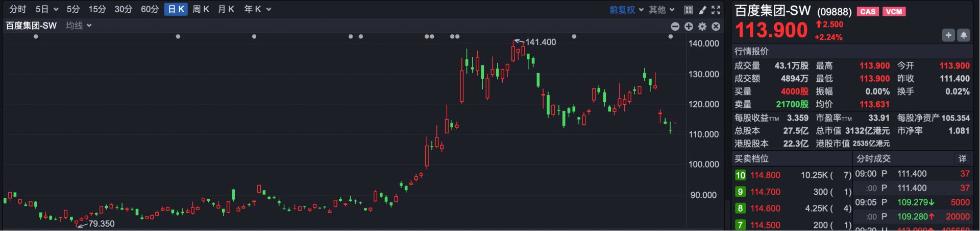The height and width of the screenshot is (231, 980).
Task: Click the 详 details button
Action: (962, 158)
